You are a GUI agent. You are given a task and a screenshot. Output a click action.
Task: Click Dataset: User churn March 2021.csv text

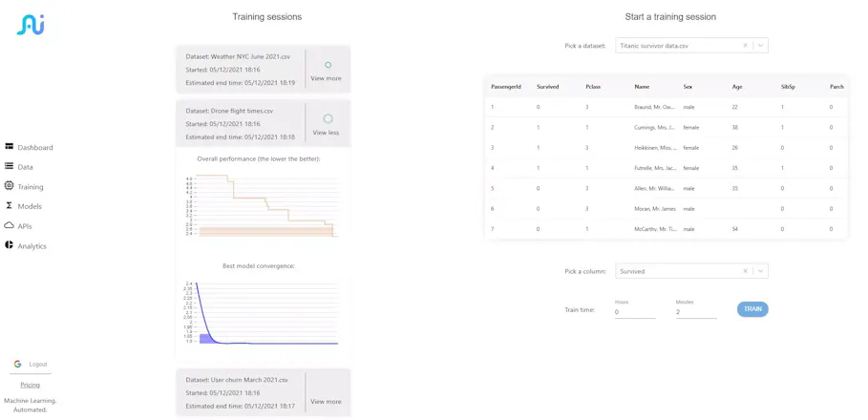click(237, 380)
